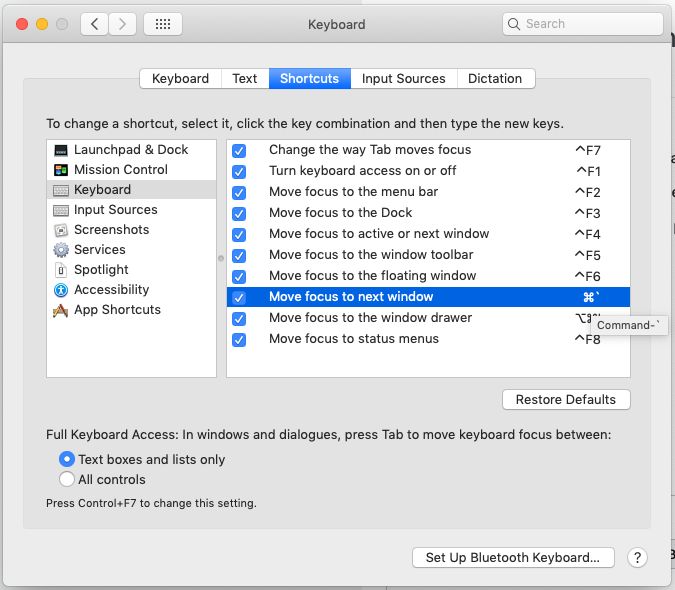Screen dimensions: 675x590
Task: Click the ^F3 shortcut key value
Action: point(588,213)
